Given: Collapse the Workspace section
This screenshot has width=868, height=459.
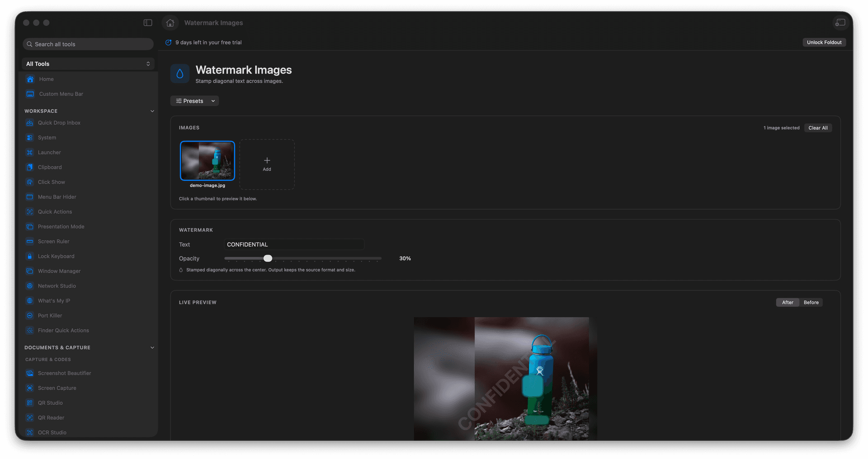Looking at the screenshot, I should pos(152,111).
